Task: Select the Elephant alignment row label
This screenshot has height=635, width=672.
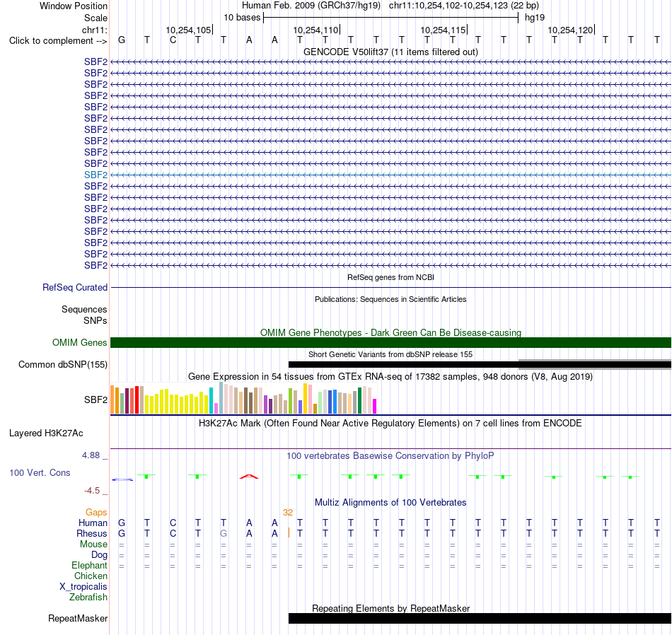Action: 90,566
